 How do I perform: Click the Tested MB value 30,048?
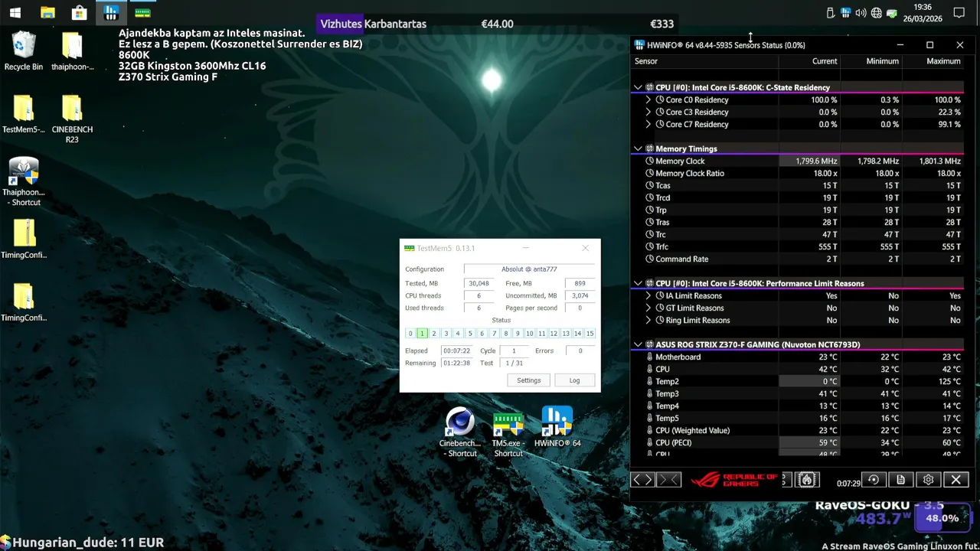[x=479, y=283]
